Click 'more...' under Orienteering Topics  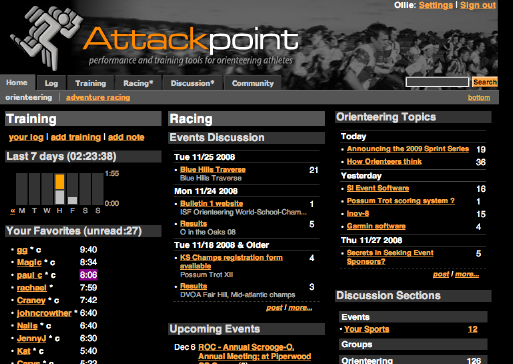point(467,274)
